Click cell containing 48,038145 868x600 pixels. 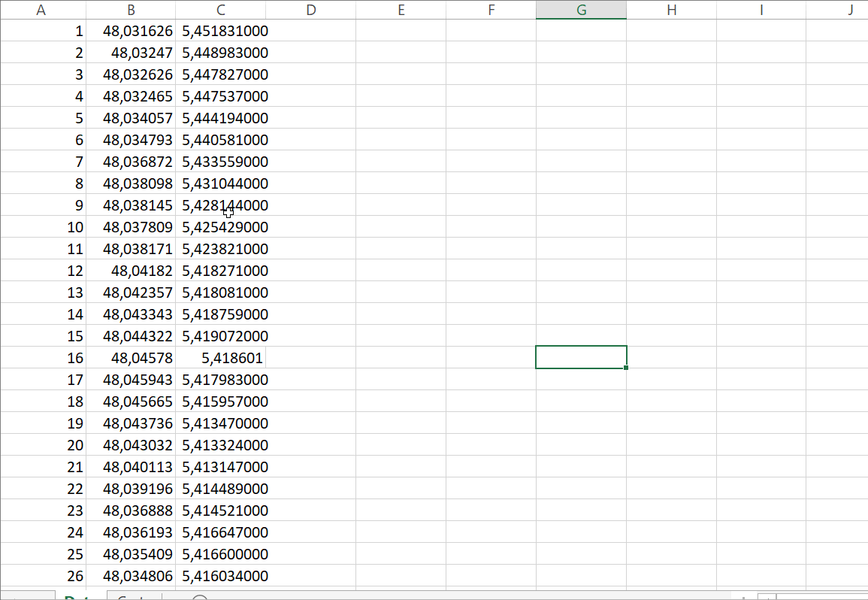tap(131, 205)
